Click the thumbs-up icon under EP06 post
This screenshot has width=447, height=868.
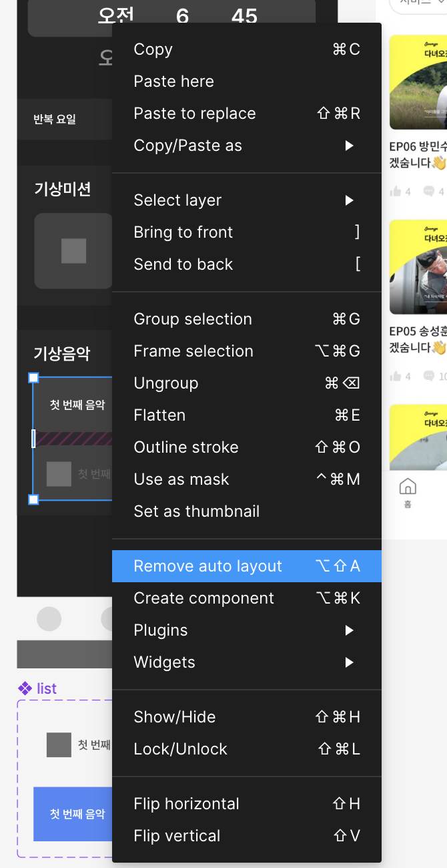pos(396,192)
